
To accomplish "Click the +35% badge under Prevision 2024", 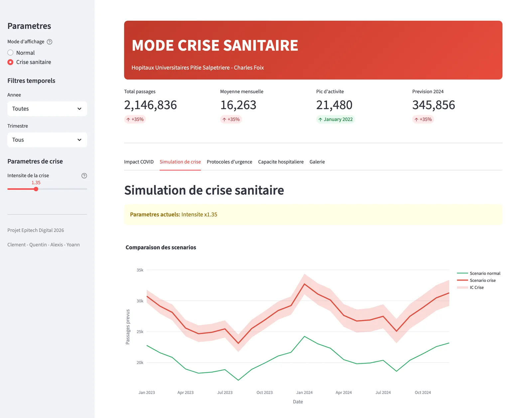I will pos(423,119).
